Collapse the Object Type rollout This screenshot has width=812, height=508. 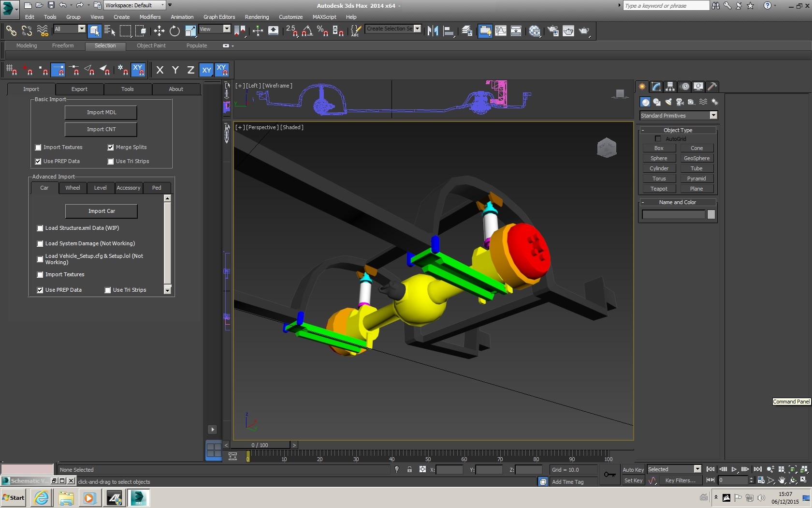click(677, 130)
